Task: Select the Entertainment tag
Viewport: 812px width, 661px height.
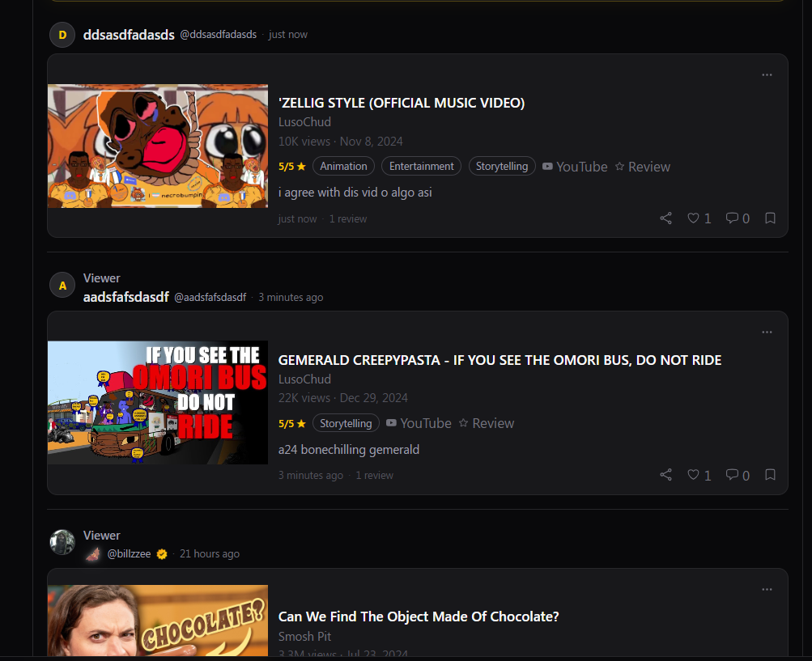Action: coord(421,166)
